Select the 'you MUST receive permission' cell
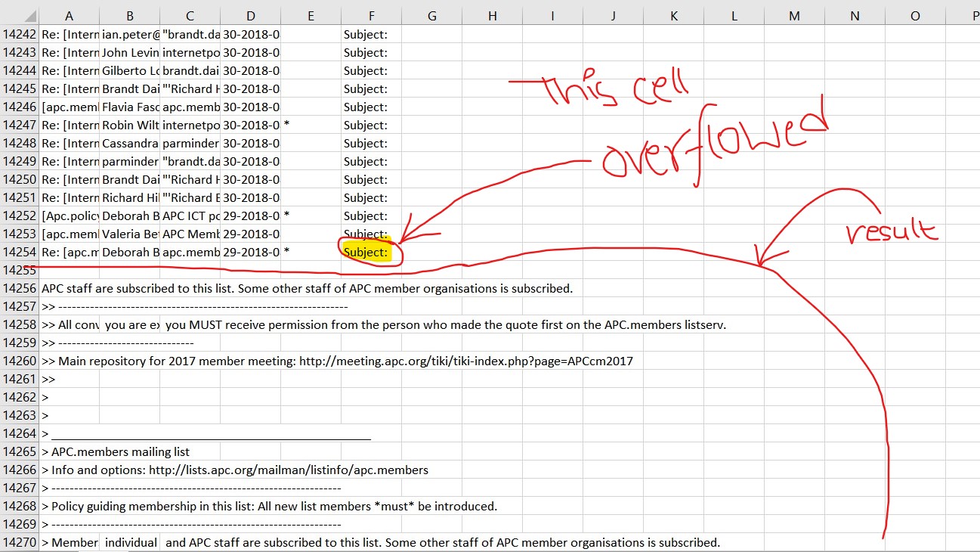The image size is (980, 552). pos(446,324)
